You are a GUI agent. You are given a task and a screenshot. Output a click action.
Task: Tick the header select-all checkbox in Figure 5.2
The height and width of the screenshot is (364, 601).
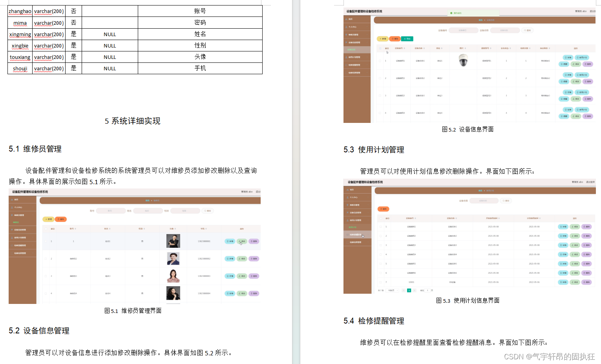coord(380,48)
